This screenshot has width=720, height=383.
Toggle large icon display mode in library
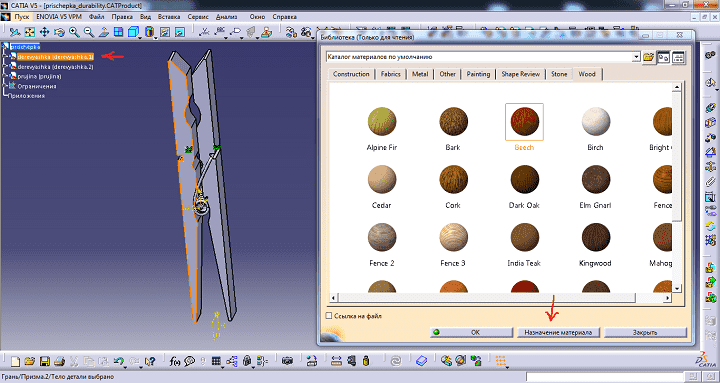click(663, 57)
